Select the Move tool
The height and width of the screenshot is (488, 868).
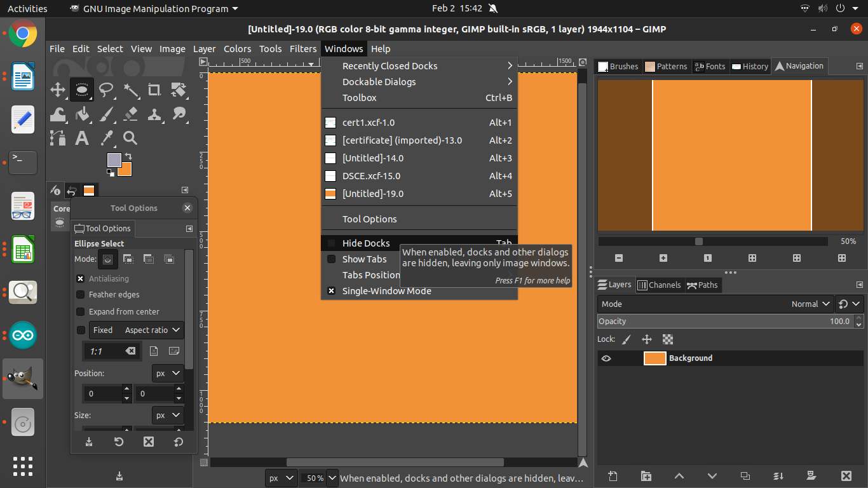coord(58,90)
